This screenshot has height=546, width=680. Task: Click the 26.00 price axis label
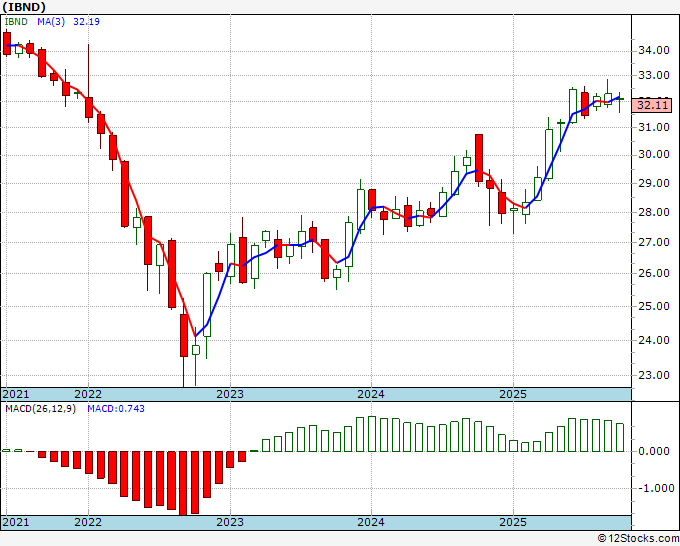(654, 273)
